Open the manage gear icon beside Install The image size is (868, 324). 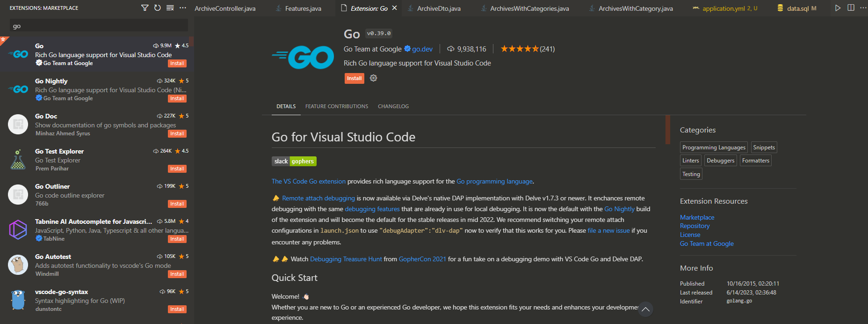(373, 78)
